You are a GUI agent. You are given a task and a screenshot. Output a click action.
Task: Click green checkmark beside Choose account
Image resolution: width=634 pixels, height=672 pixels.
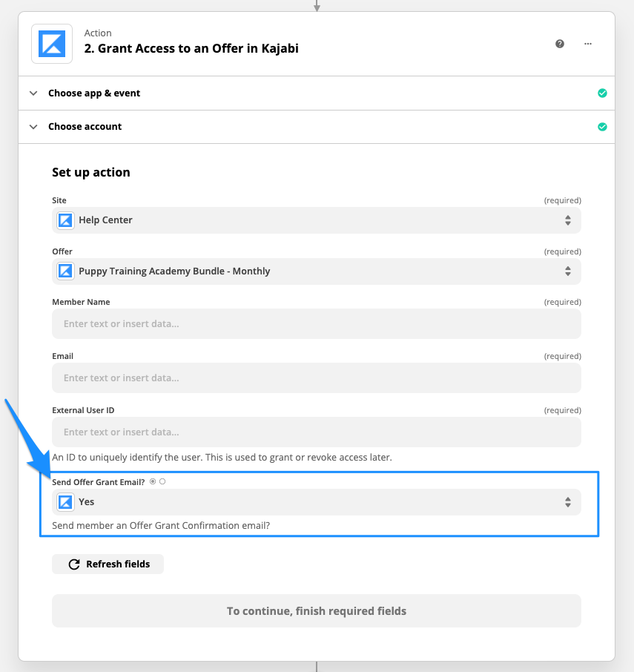(602, 127)
